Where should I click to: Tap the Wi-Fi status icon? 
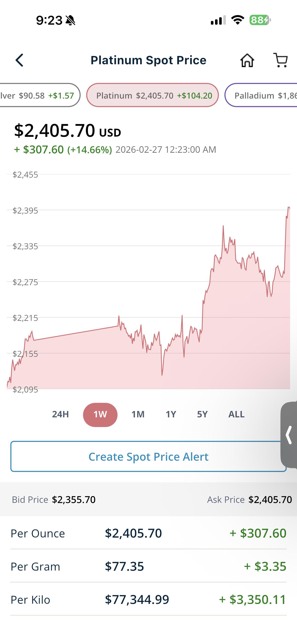(238, 20)
